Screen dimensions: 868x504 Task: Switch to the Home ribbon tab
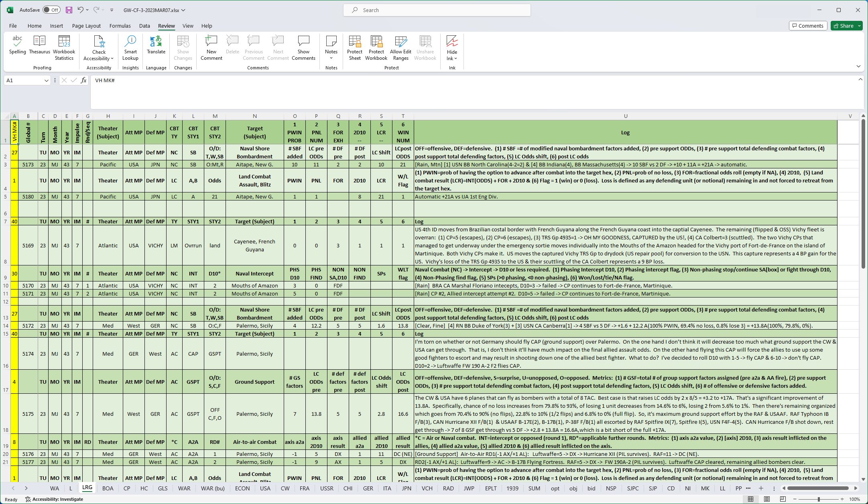(35, 26)
